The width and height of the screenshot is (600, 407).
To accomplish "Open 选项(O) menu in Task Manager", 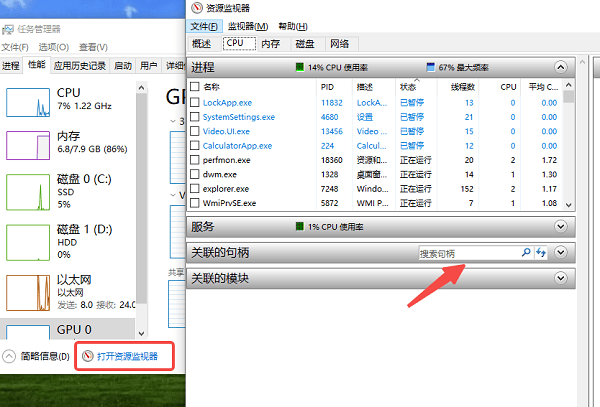I will pyautogui.click(x=54, y=47).
